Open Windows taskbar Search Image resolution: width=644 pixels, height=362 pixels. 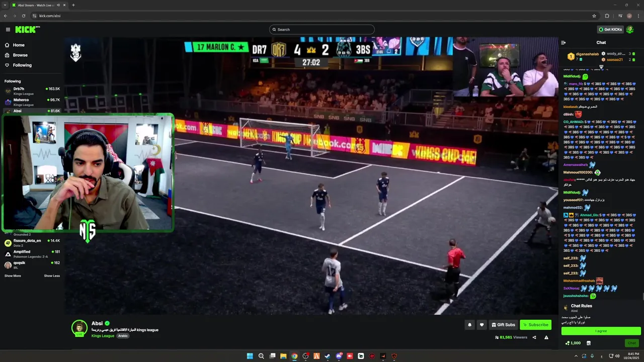click(x=261, y=356)
